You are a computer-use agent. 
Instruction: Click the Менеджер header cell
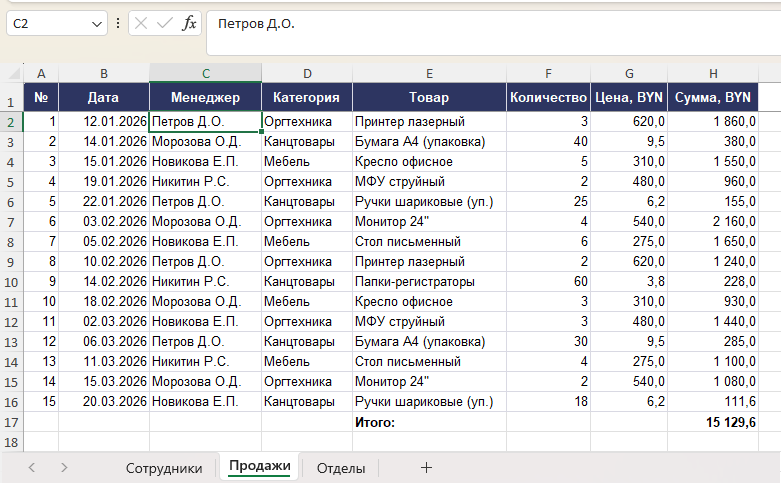pos(206,97)
